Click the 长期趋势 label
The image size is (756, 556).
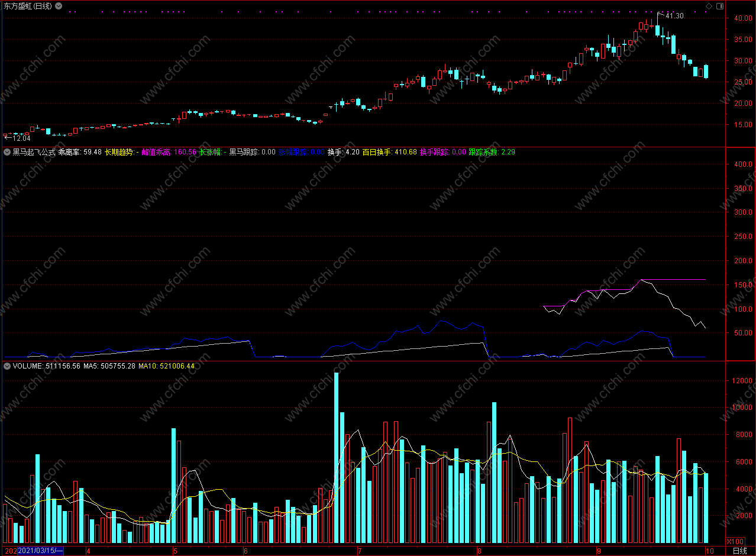click(x=119, y=152)
